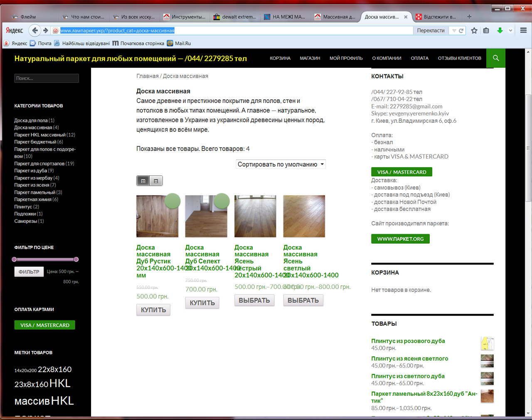Open the green downloads arrow icon
Screen dimensions: 532x420
(500, 30)
